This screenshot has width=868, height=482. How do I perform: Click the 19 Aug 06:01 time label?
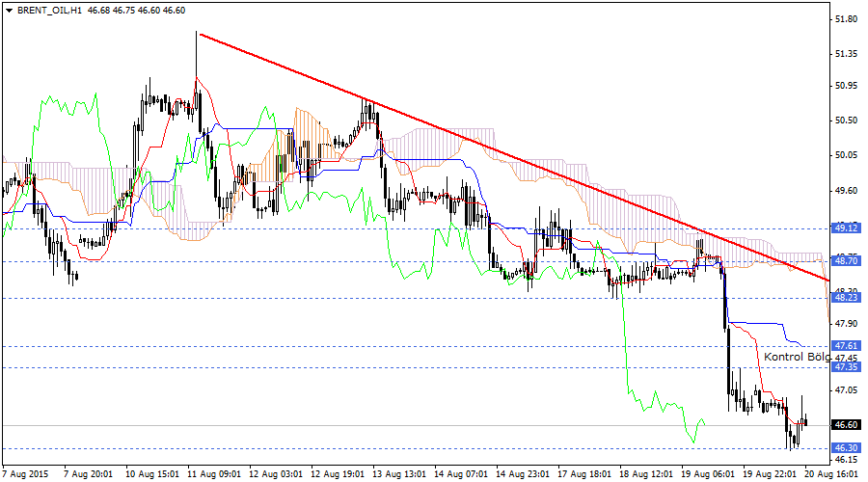click(x=708, y=474)
